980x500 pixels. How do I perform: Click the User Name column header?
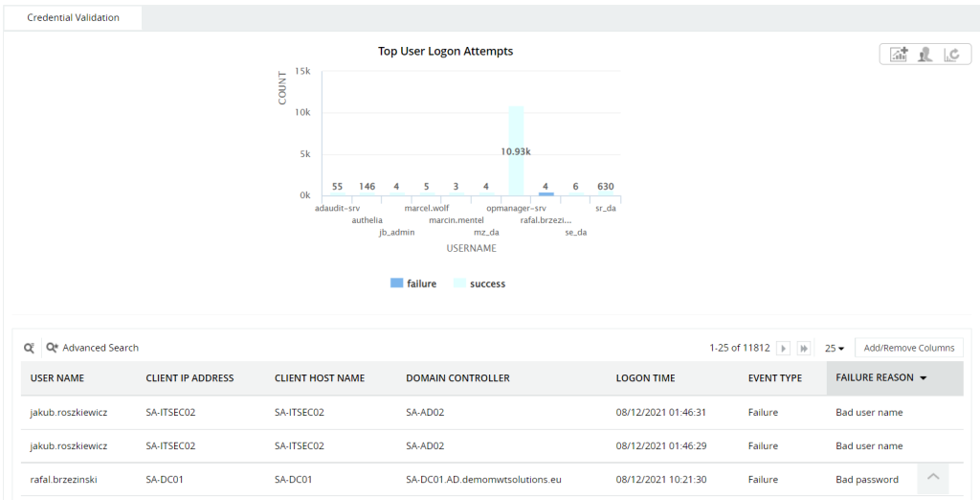[x=57, y=378]
